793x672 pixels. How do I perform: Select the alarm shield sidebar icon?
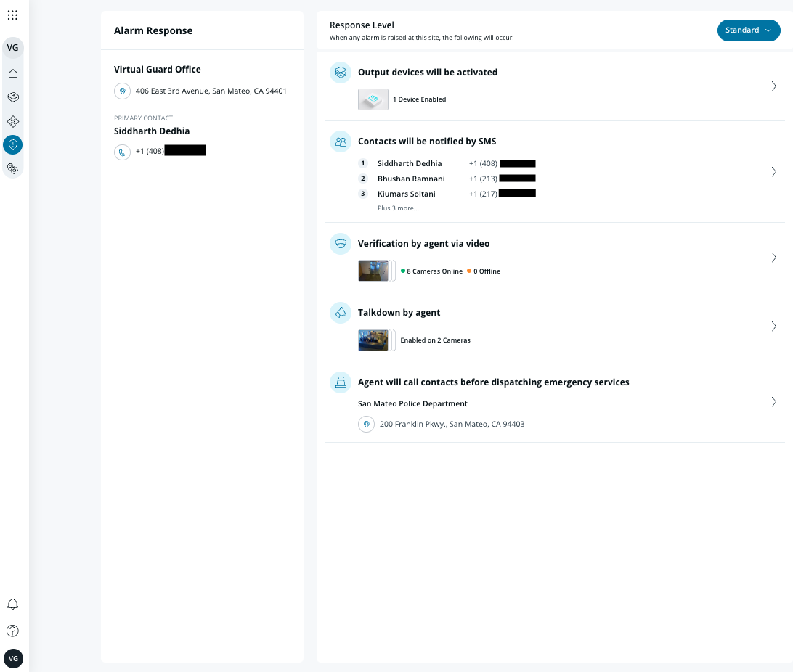pyautogui.click(x=13, y=145)
